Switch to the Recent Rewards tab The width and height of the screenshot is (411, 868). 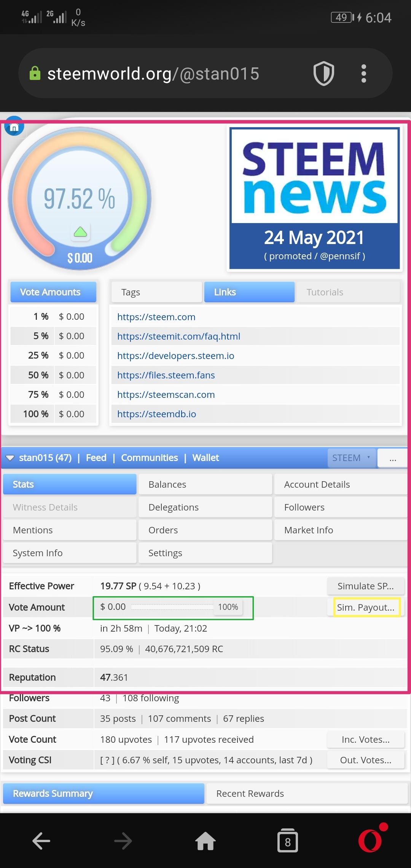click(307, 793)
